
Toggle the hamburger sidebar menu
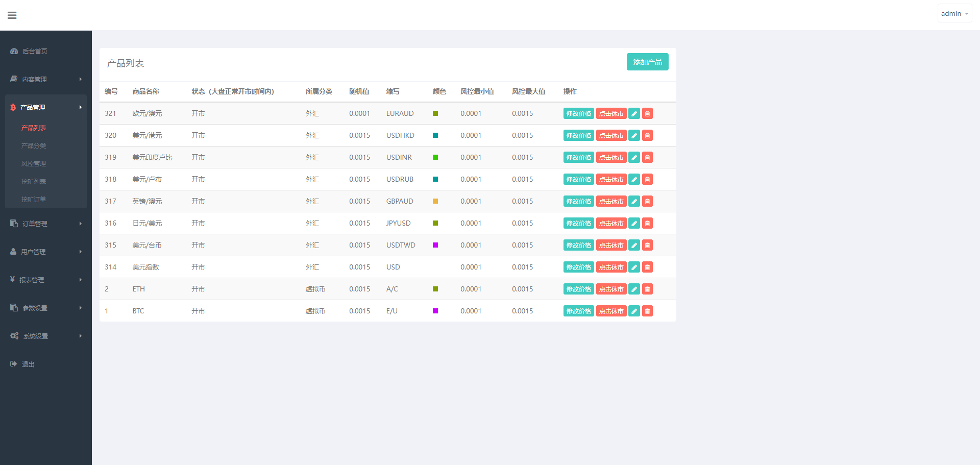tap(12, 15)
